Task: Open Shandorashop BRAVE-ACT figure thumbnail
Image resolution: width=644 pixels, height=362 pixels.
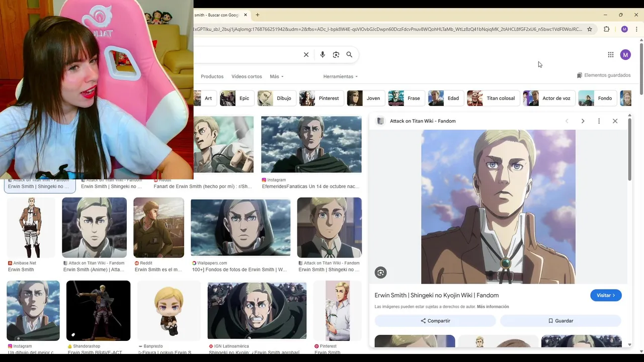Action: click(98, 311)
